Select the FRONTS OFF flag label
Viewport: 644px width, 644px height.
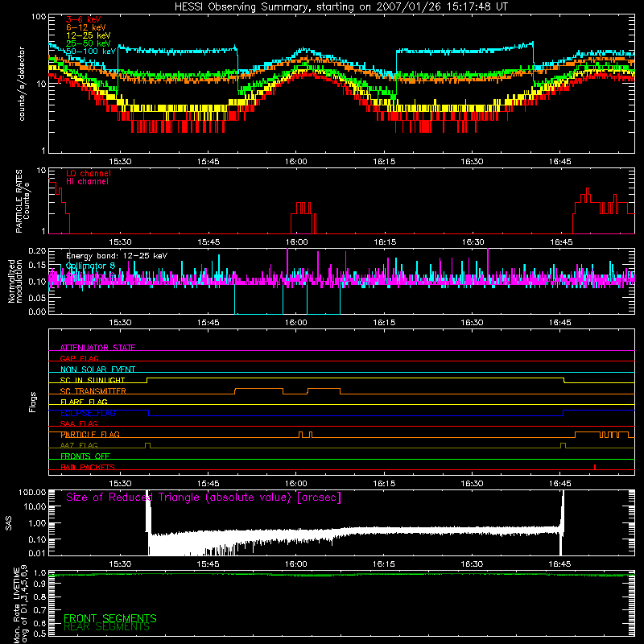click(x=85, y=456)
